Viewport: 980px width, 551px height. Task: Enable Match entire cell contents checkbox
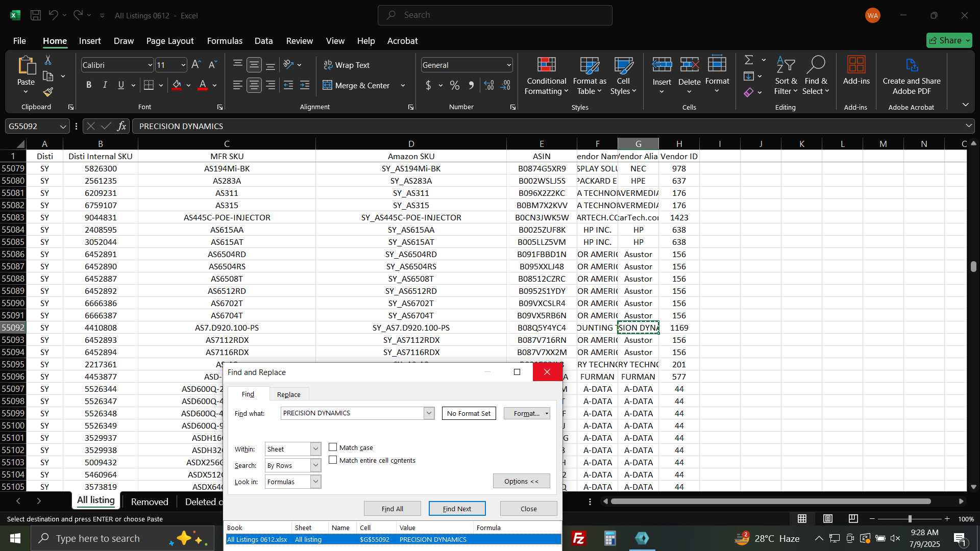click(x=333, y=460)
